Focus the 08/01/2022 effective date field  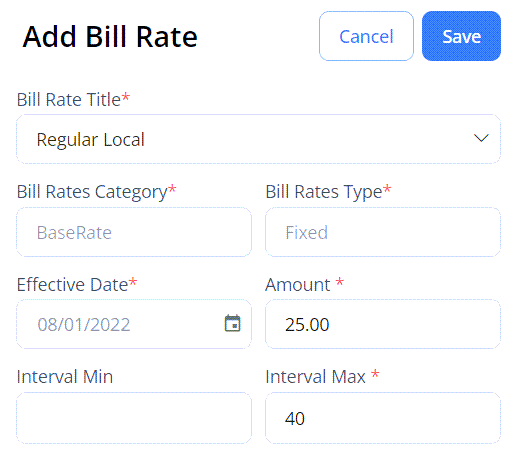[x=134, y=324]
